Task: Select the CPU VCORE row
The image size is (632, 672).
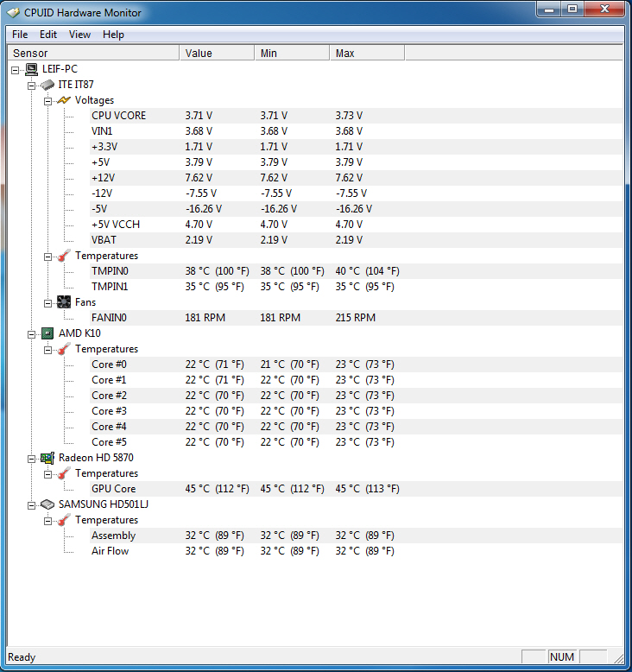Action: click(x=356, y=116)
